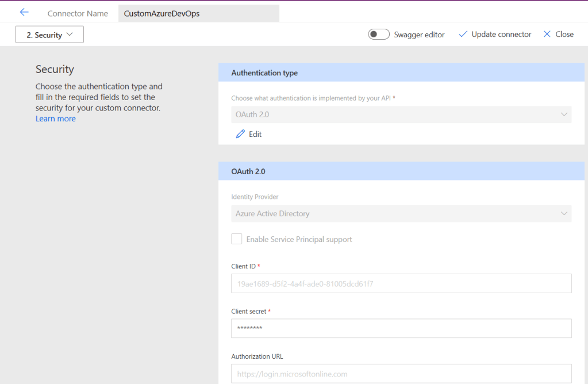
Task: Click the Learn more link
Action: (56, 118)
